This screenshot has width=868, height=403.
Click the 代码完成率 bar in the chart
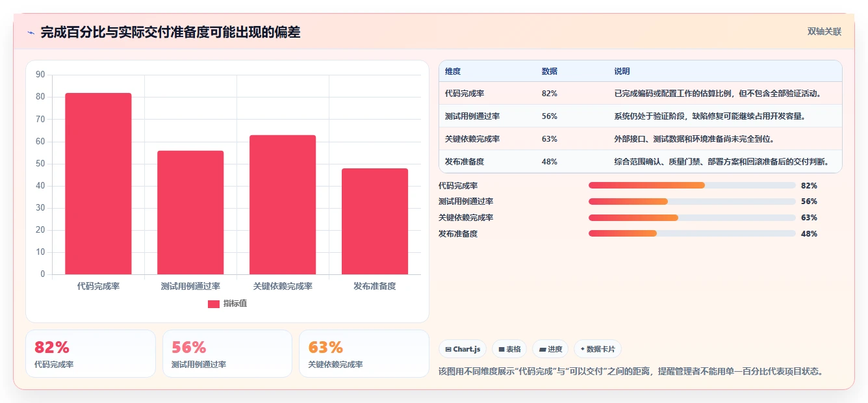click(98, 183)
